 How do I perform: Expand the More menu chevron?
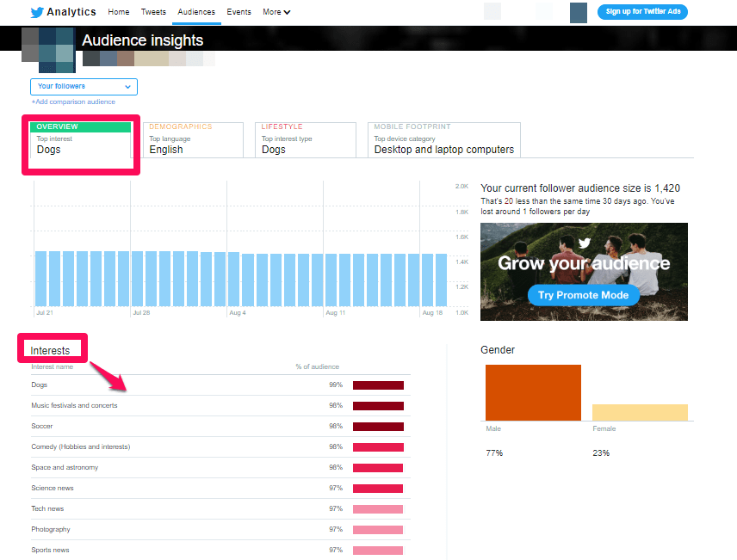(287, 12)
